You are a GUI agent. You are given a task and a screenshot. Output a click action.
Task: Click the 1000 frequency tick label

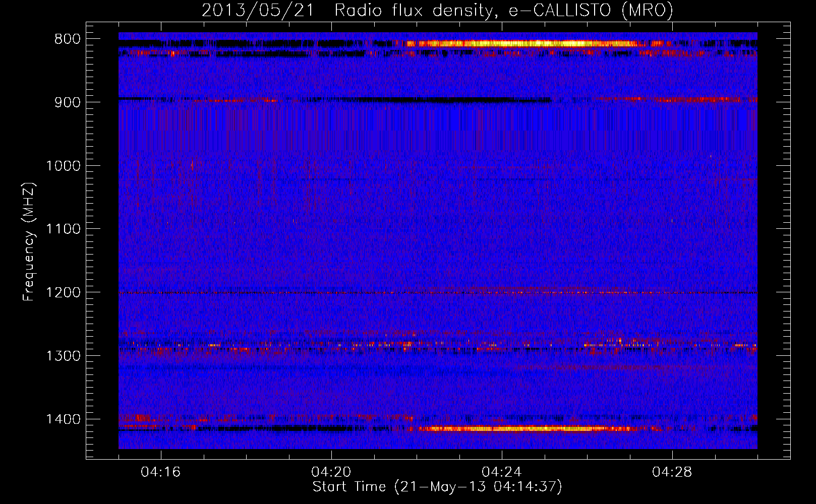[x=64, y=166]
